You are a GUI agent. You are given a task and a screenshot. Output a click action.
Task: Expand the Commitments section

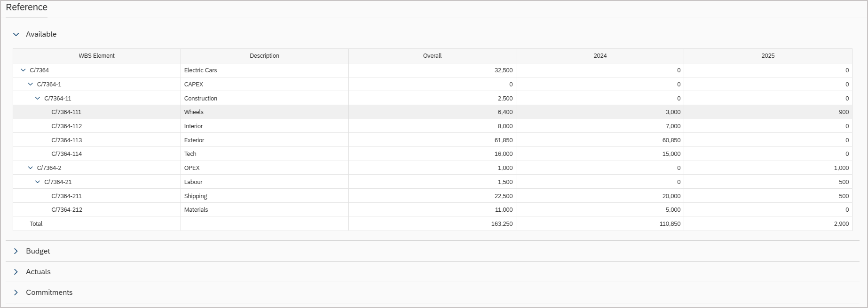click(x=17, y=292)
